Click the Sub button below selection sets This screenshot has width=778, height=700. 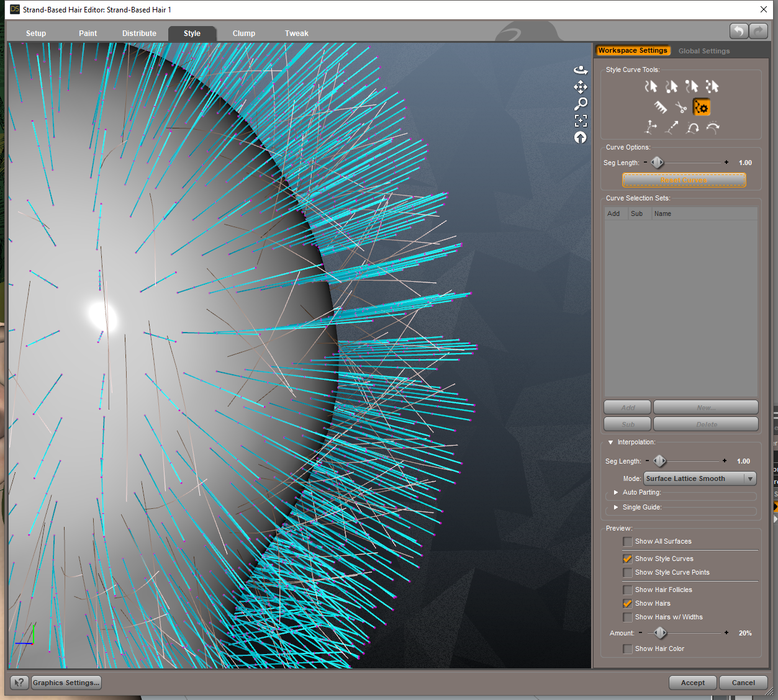[x=628, y=424]
